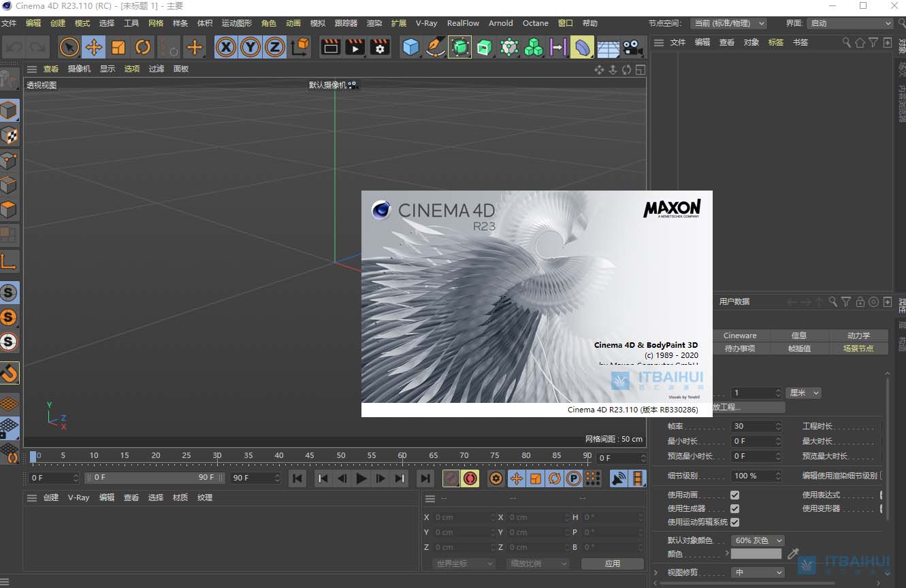Screen dimensions: 906x588
Task: Add a Cube primitive object
Action: tap(411, 48)
